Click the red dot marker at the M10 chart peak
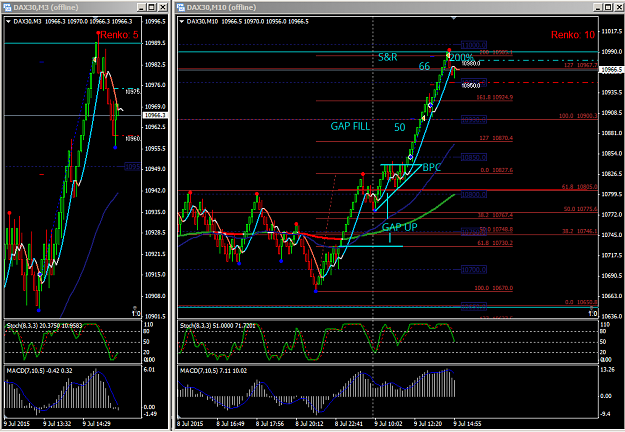This screenshot has width=625, height=432. point(449,50)
